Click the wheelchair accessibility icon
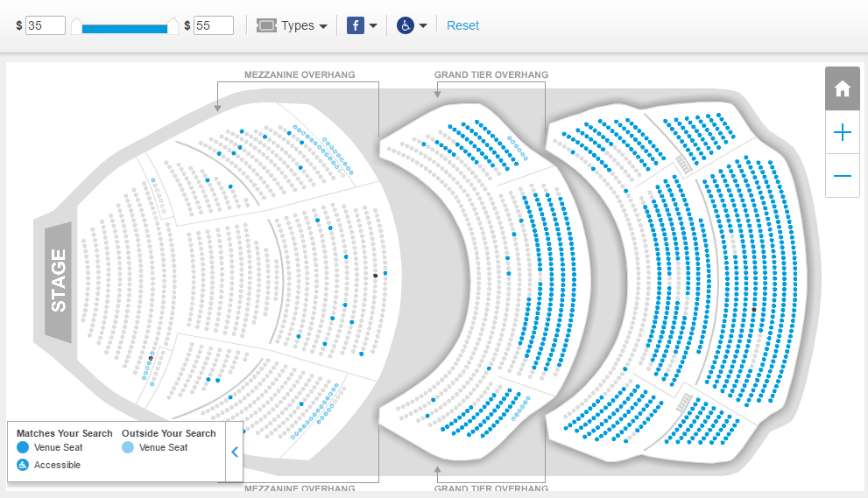Viewport: 868px width, 498px height. pos(406,25)
